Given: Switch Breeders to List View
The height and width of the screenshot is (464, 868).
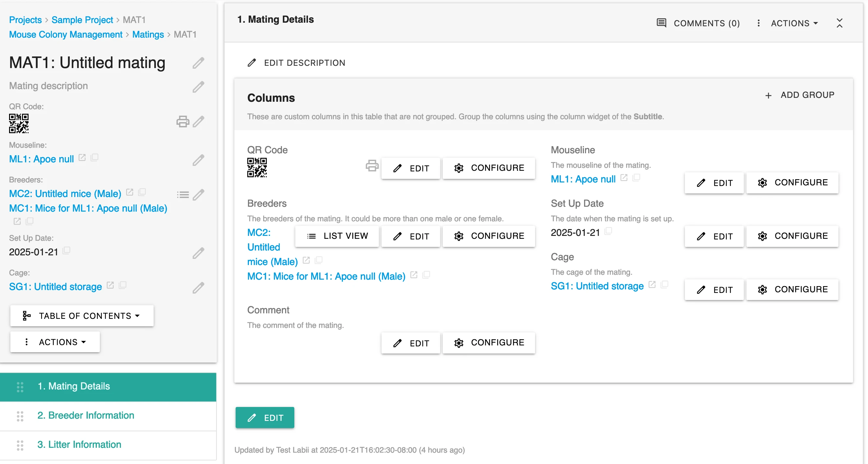Looking at the screenshot, I should (337, 236).
